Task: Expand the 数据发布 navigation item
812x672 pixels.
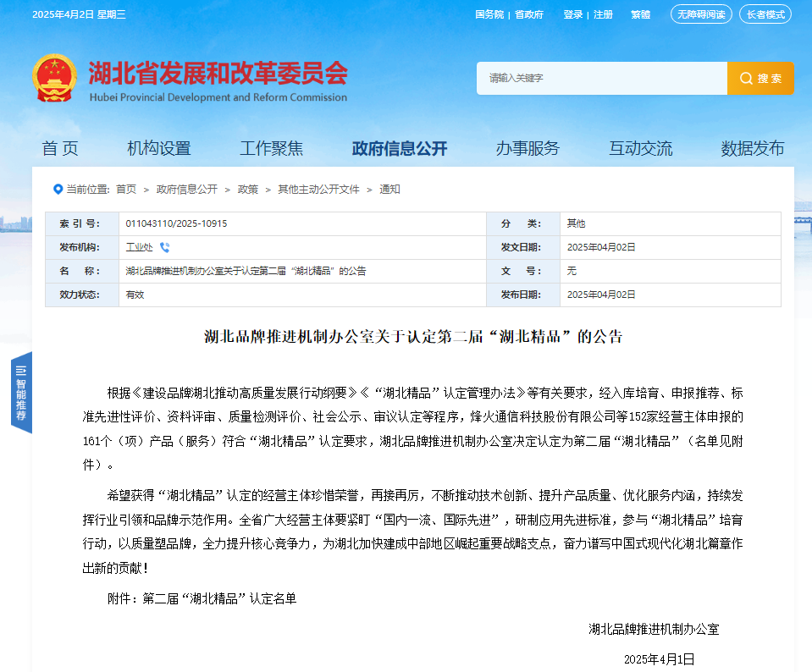Action: [753, 148]
